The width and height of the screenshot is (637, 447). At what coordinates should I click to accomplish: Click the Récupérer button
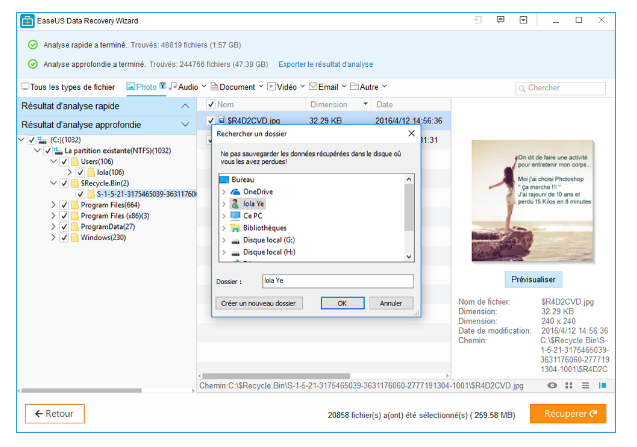click(x=568, y=414)
